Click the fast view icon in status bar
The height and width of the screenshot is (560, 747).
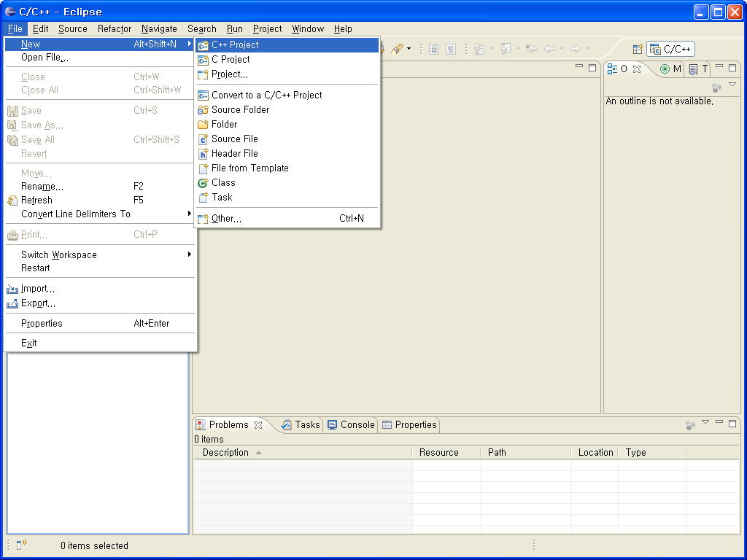(x=21, y=545)
